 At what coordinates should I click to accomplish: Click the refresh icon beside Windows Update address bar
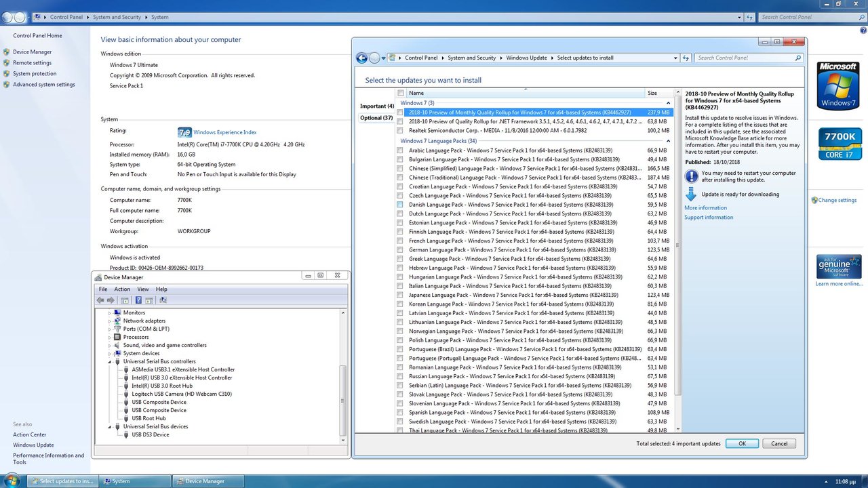[686, 58]
